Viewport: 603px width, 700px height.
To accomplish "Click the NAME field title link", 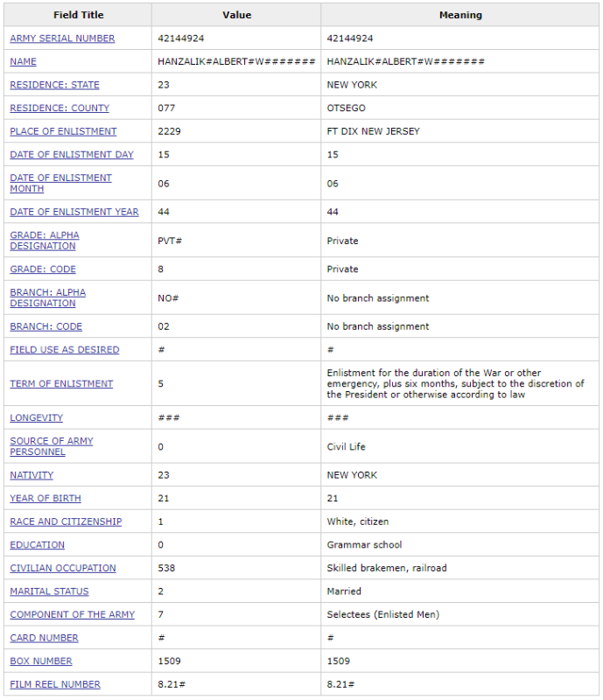I will coord(24,61).
